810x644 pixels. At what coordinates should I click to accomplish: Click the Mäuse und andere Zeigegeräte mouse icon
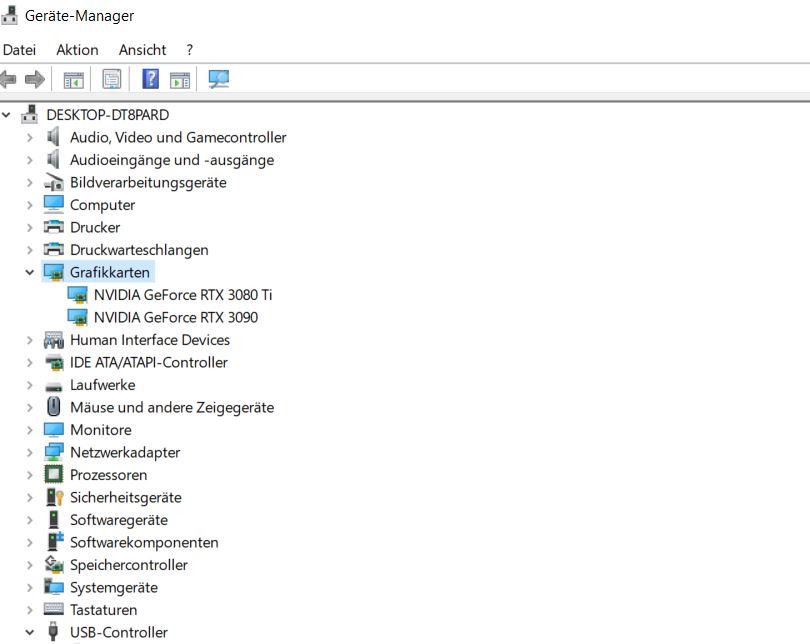(53, 407)
